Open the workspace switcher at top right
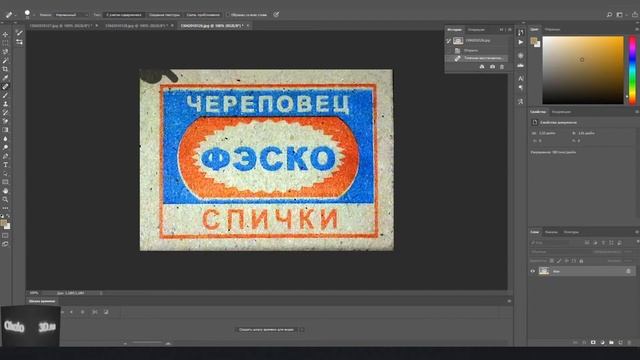Image resolution: width=640 pixels, height=360 pixels. (620, 15)
